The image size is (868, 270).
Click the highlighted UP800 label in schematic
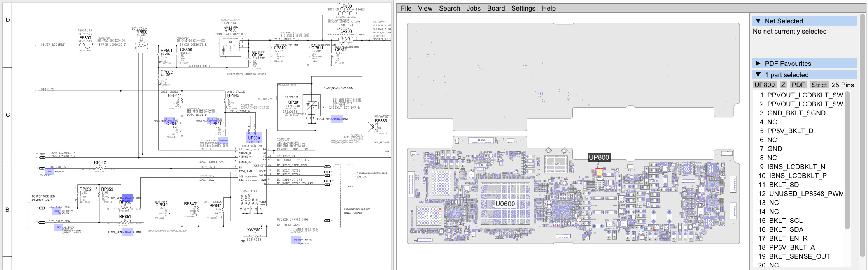click(254, 138)
